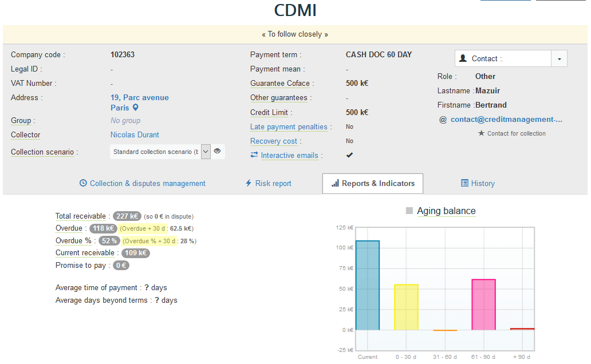The width and height of the screenshot is (591, 364).
Task: Expand the Contact dropdown arrow
Action: [559, 58]
